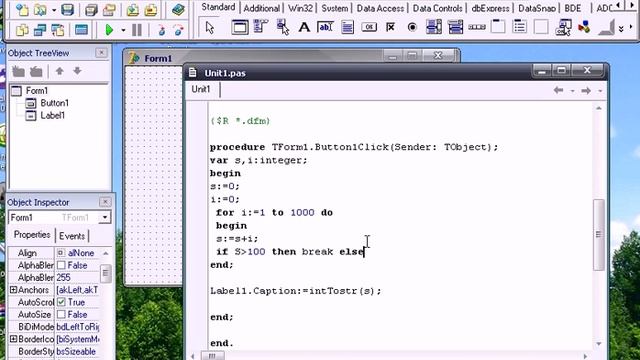Screen dimensions: 640x360
Task: Click the Toggle Form/Unit icon
Action: click(x=58, y=30)
